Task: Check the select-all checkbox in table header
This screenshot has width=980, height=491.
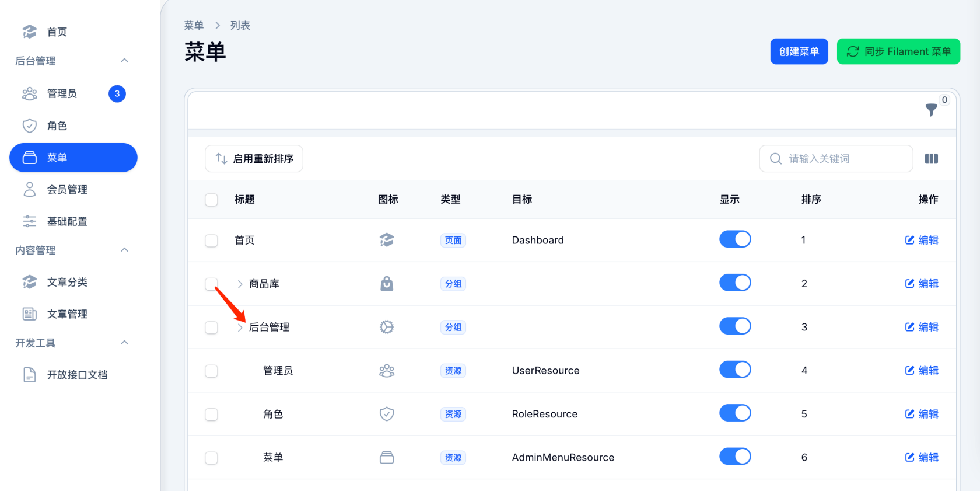Action: [211, 200]
